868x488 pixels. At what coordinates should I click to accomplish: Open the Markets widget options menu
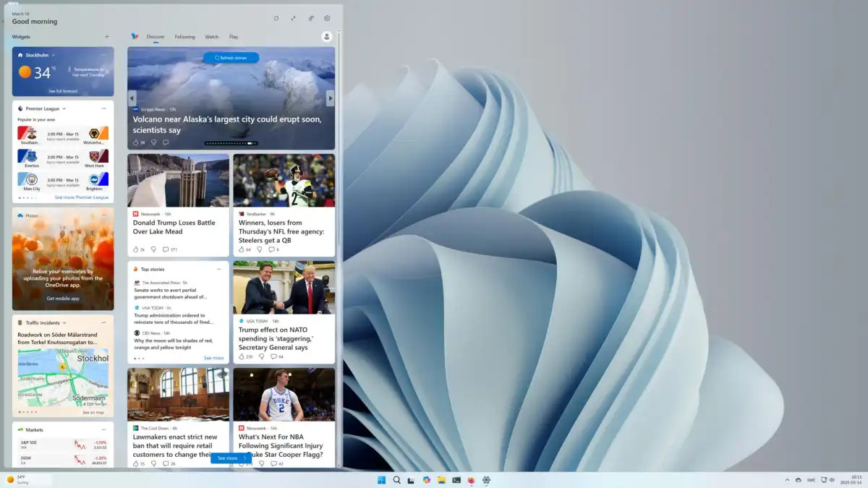(x=103, y=429)
